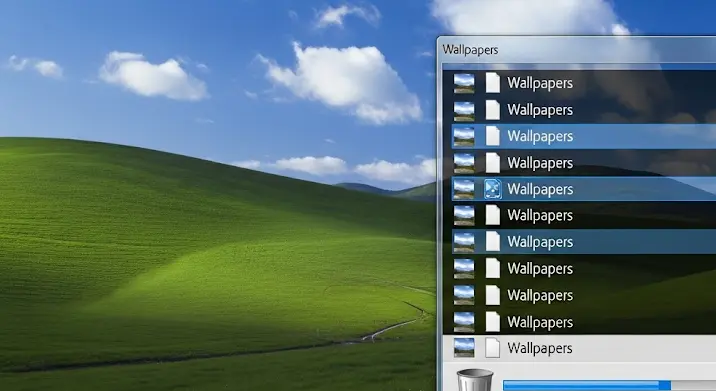Open the landscape thumbnail in the light-gray bottom row

tap(464, 348)
